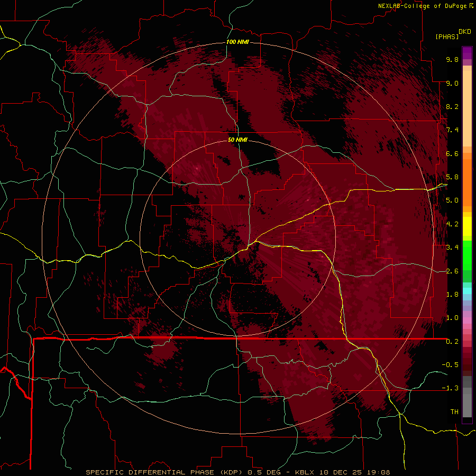The width and height of the screenshot is (476, 476).
Task: Click the 9.0 legend value
Action: coord(452,83)
